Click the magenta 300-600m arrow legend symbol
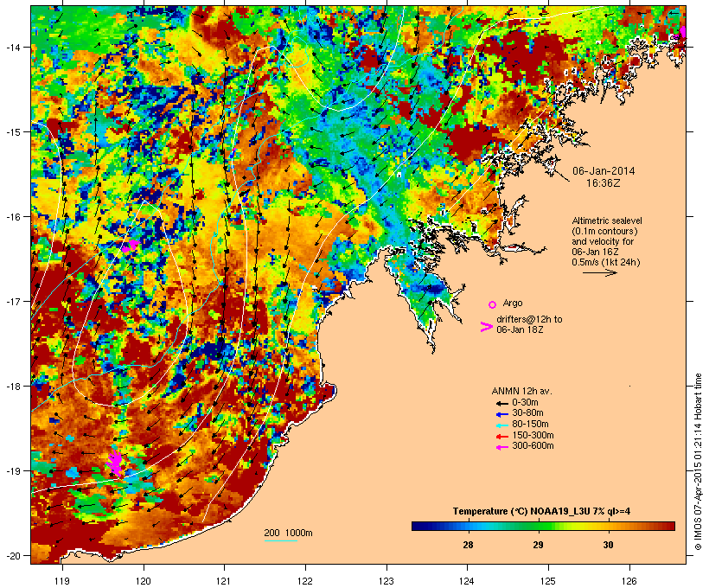This screenshot has height=588, width=709. point(501,447)
